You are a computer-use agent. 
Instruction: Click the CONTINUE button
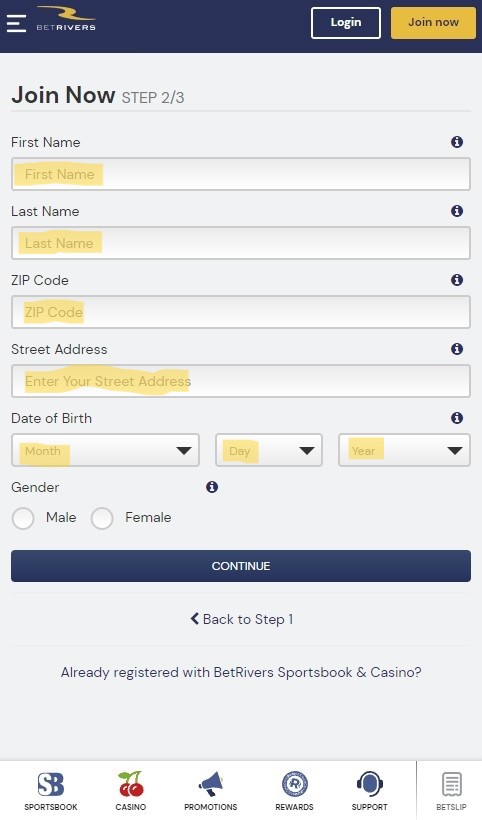[241, 566]
